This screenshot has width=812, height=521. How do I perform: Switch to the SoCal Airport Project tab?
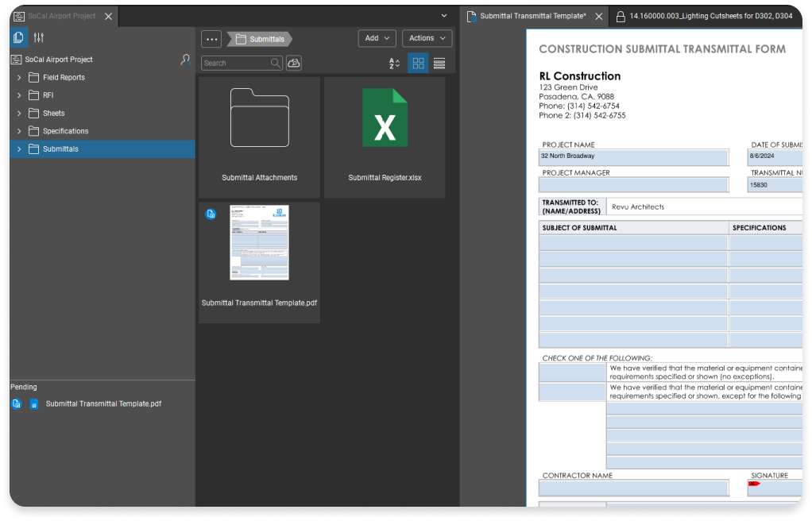(x=62, y=16)
